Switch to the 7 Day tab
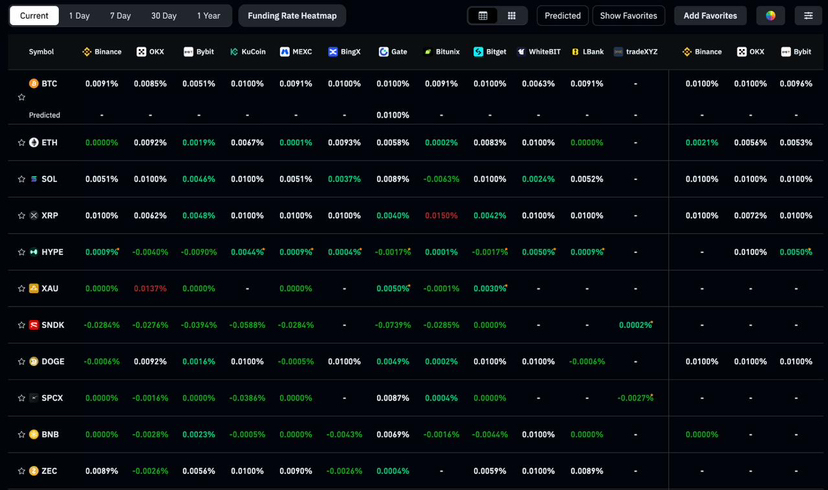Image resolution: width=828 pixels, height=490 pixels. (x=120, y=16)
